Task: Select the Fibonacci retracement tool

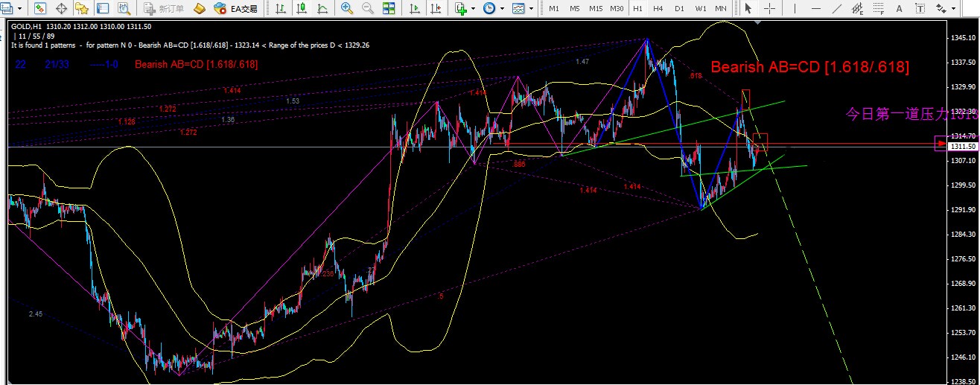Action: coord(878,9)
